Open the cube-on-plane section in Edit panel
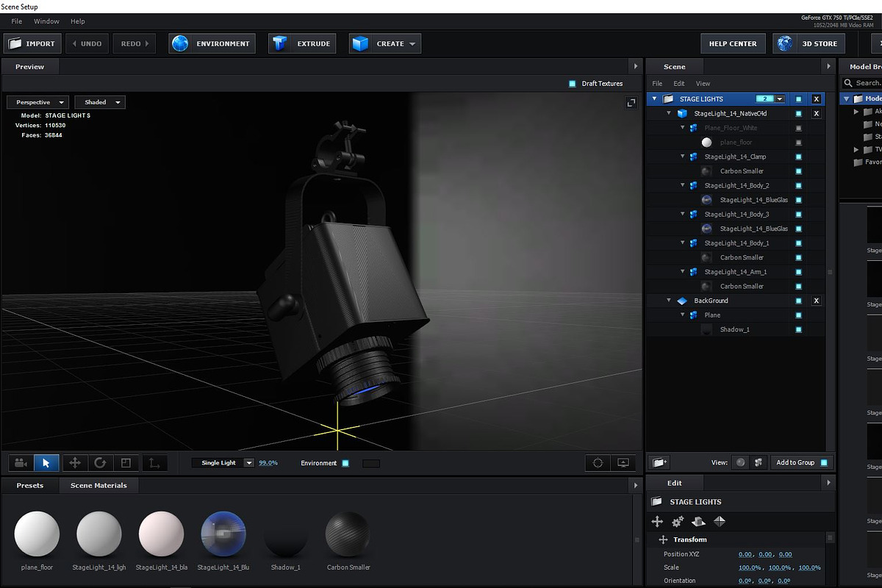Image resolution: width=882 pixels, height=588 pixels. (x=698, y=521)
